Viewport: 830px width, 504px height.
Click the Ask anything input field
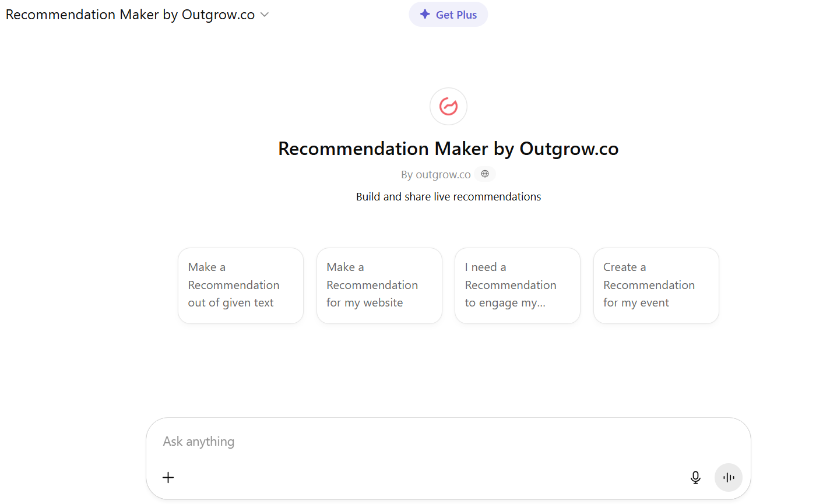[408, 441]
